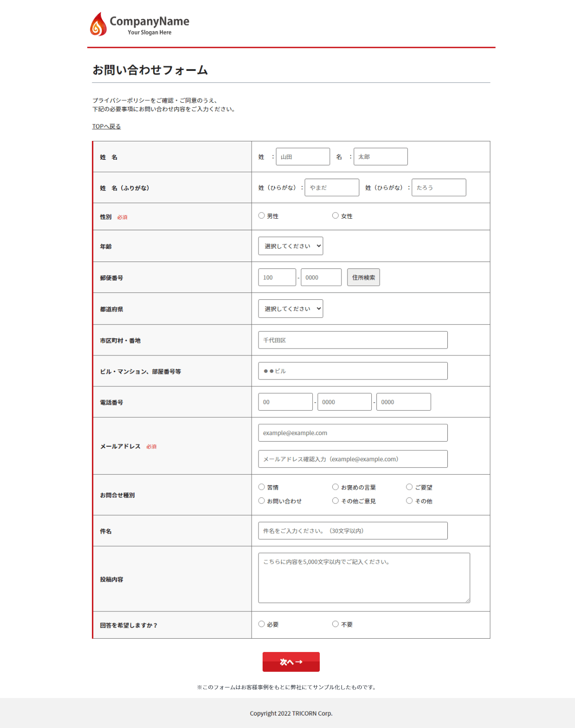The height and width of the screenshot is (728, 575).
Task: Click the 件名 subject input field
Action: (353, 530)
